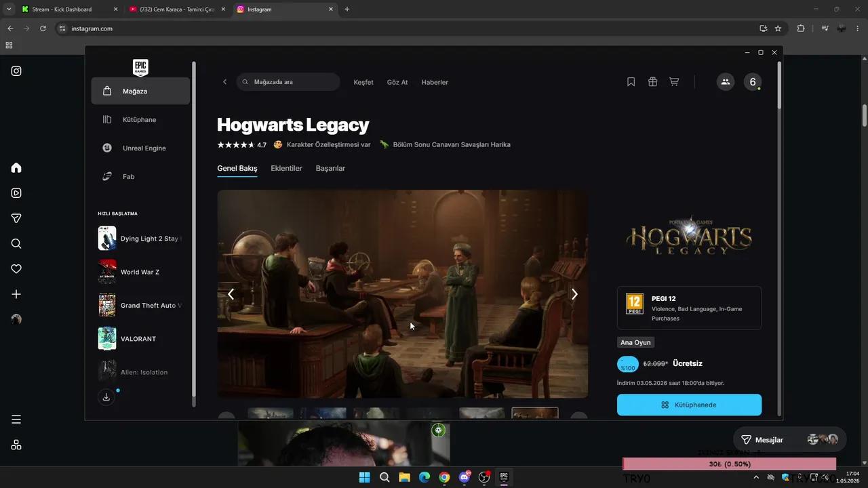Open Chrome extensions puzzle icon
The width and height of the screenshot is (868, 488).
(801, 28)
